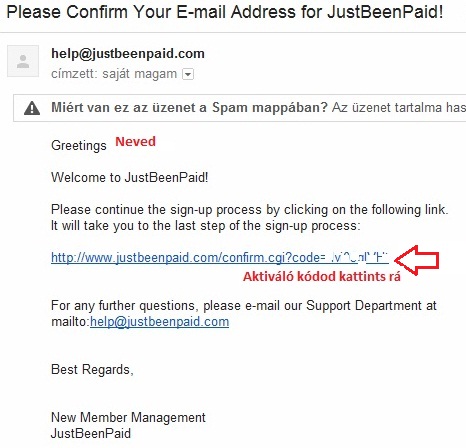Click the It will take you to the last step line

coord(206,226)
